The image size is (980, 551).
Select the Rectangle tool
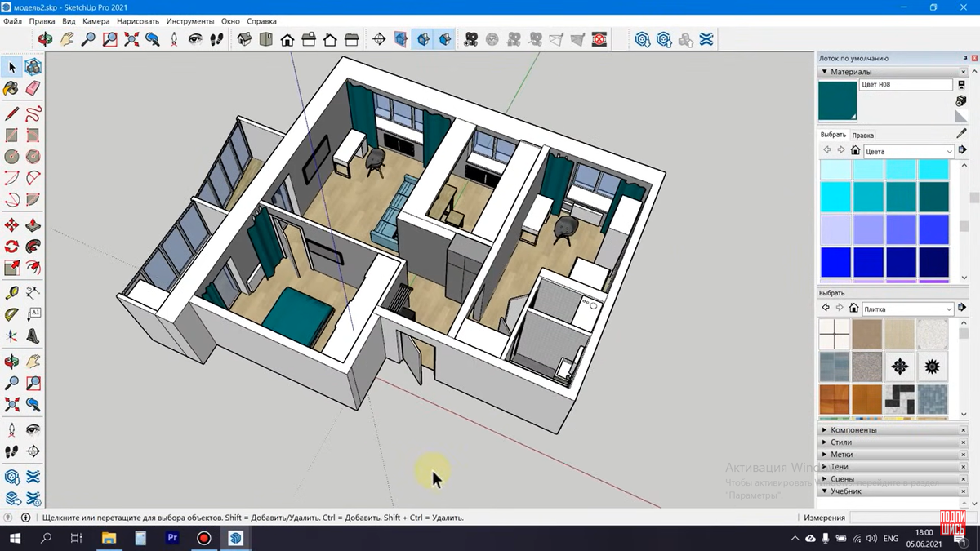tap(12, 136)
